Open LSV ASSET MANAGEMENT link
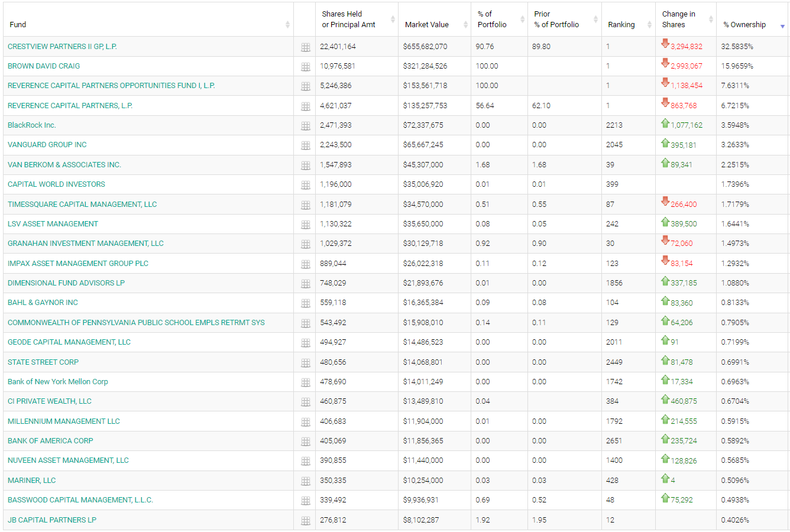 [x=53, y=224]
